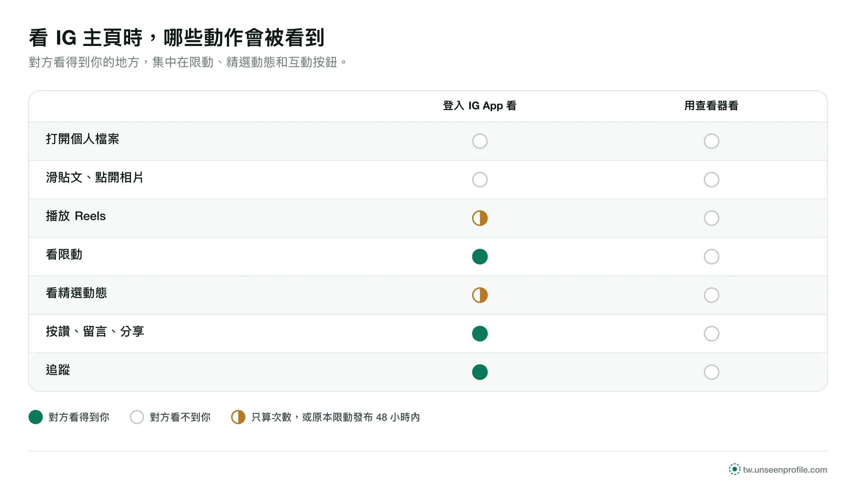Click the legend text 對方看不到你
Image resolution: width=856 pixels, height=504 pixels.
[x=180, y=417]
